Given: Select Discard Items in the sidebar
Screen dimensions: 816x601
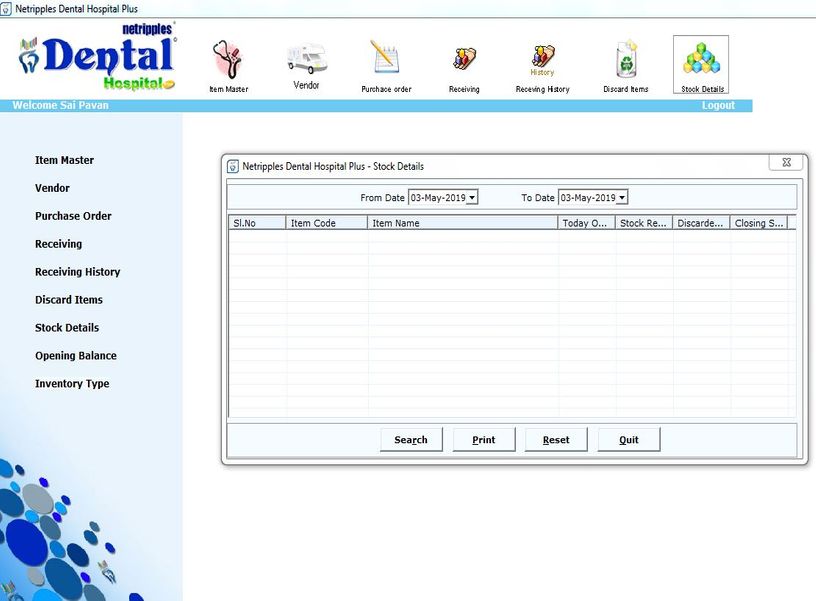Looking at the screenshot, I should coord(69,300).
